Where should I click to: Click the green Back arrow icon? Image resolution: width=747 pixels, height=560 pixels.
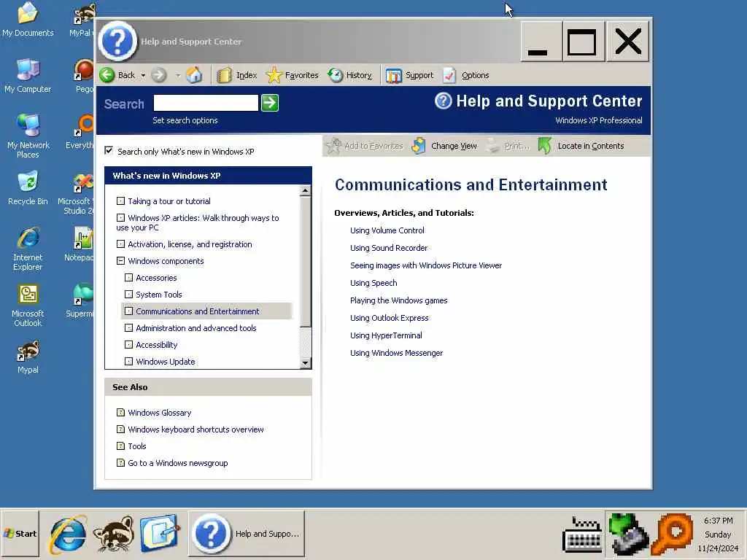pyautogui.click(x=107, y=75)
